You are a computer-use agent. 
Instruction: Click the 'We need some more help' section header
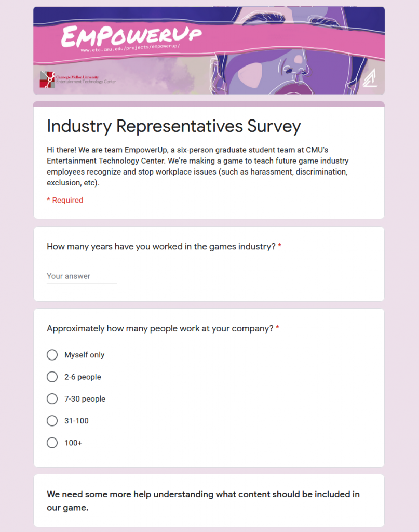click(x=204, y=501)
